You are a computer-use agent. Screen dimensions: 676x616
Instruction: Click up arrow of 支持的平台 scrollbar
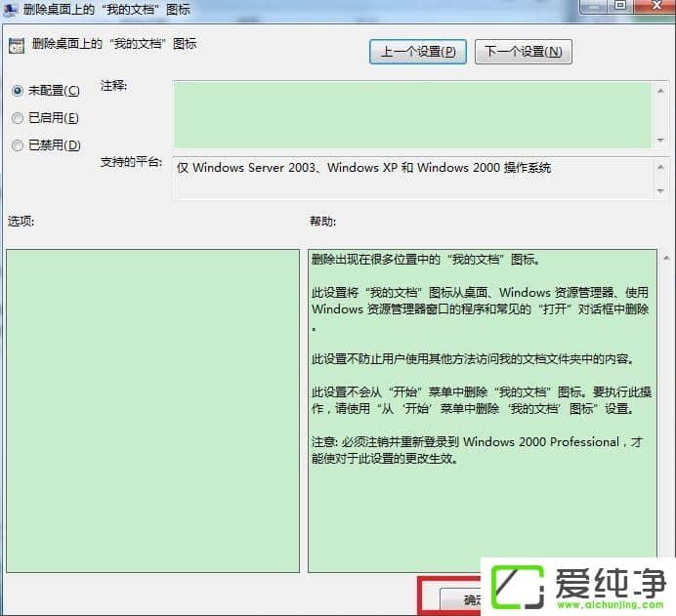click(x=661, y=165)
